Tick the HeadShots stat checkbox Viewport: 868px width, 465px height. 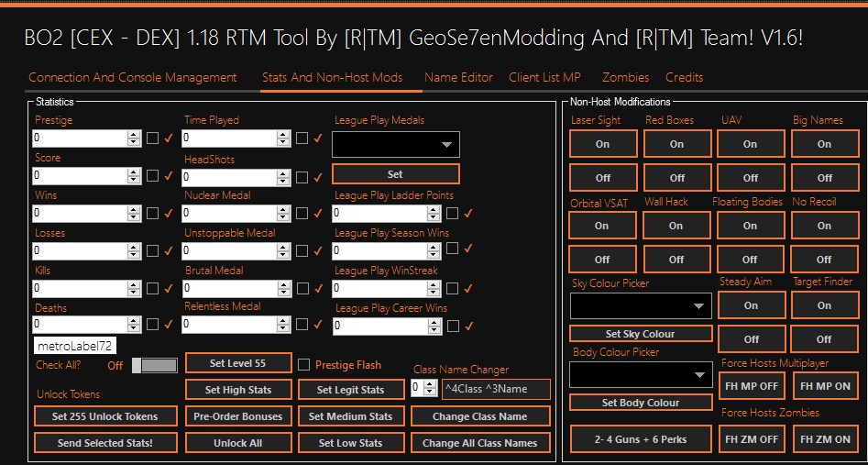302,177
